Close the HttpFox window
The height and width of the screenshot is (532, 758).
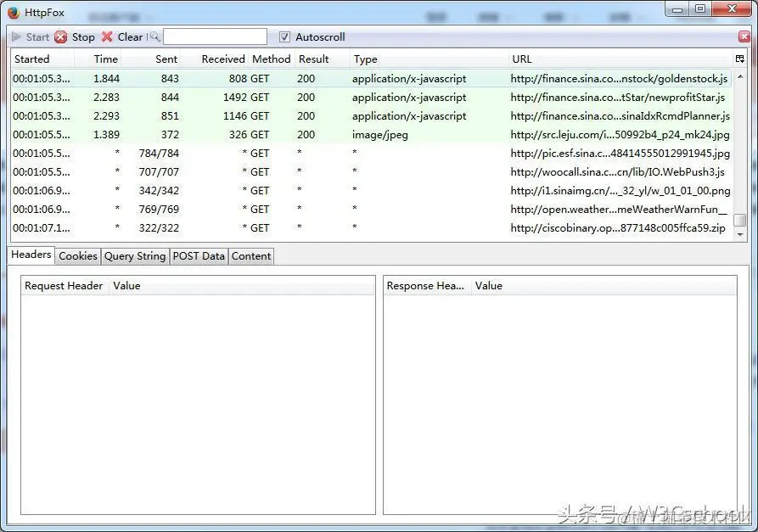coord(732,8)
